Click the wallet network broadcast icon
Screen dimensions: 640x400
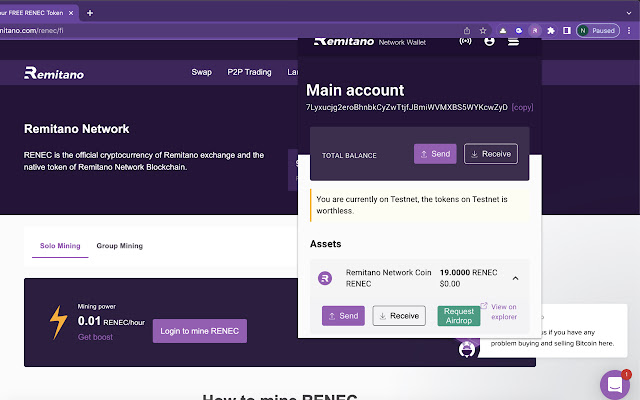coord(465,41)
